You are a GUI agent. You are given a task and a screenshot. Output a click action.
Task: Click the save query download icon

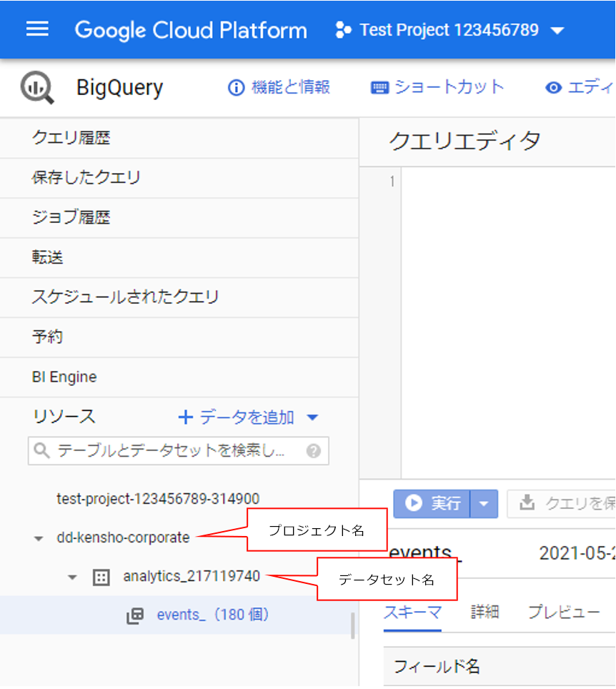pos(527,503)
